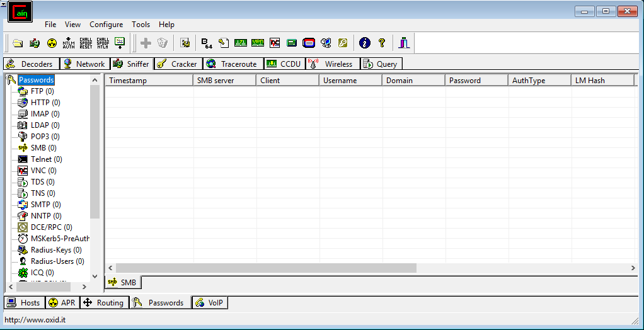Switch to the Traceroute tab

[232, 64]
